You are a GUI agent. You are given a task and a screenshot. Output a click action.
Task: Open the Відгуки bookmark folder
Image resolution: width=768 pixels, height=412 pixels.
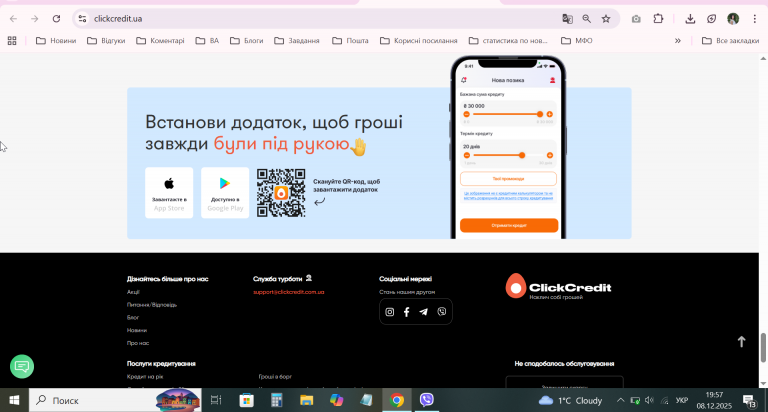pos(106,41)
